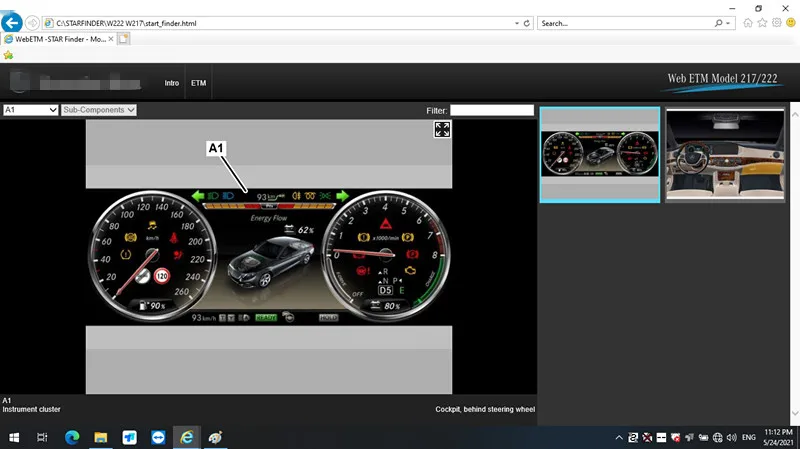The width and height of the screenshot is (800, 449).
Task: Open the clock showing 11:12 PM
Action: (x=779, y=437)
